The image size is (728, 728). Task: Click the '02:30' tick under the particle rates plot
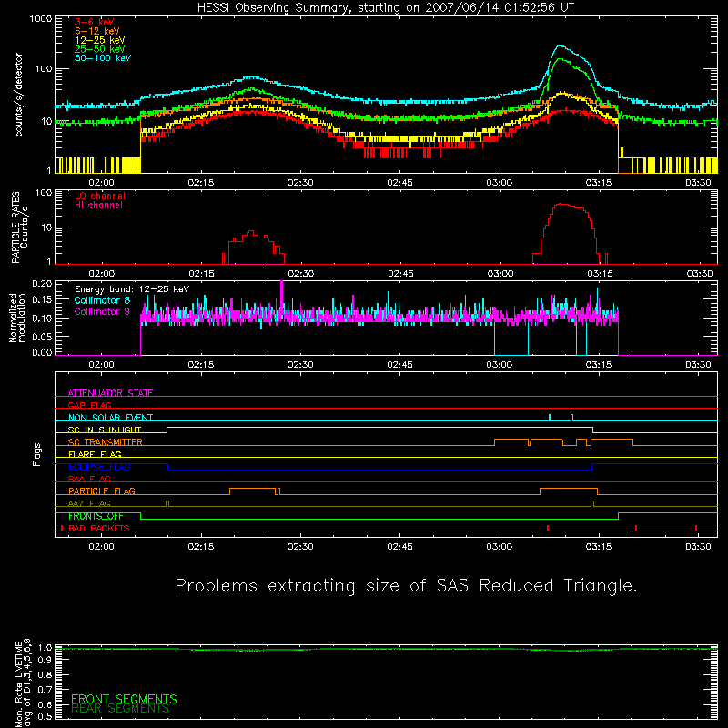[301, 274]
